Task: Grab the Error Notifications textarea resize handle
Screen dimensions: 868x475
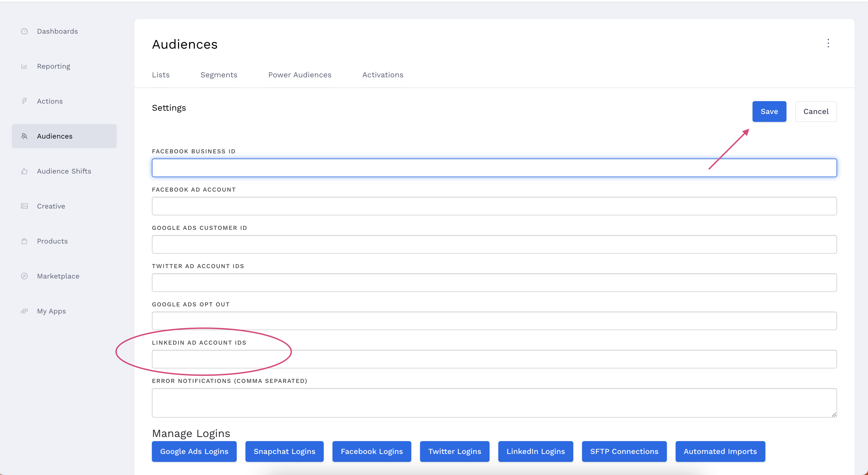Action: point(834,414)
